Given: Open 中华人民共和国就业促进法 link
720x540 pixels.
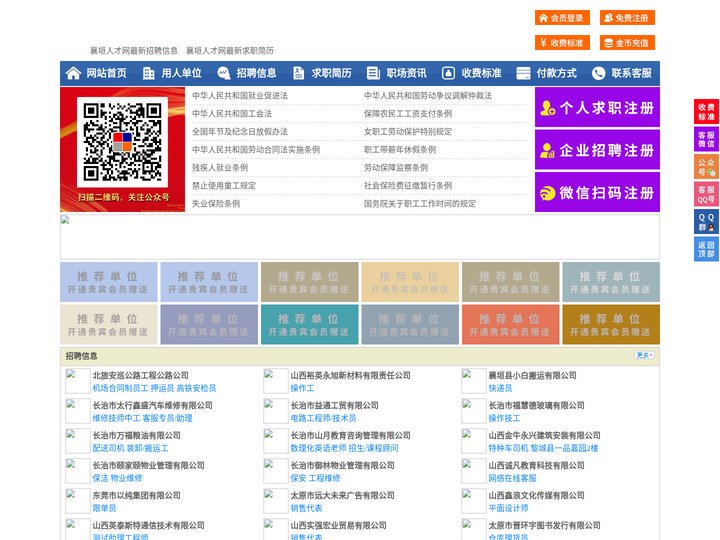Looking at the screenshot, I should (240, 96).
